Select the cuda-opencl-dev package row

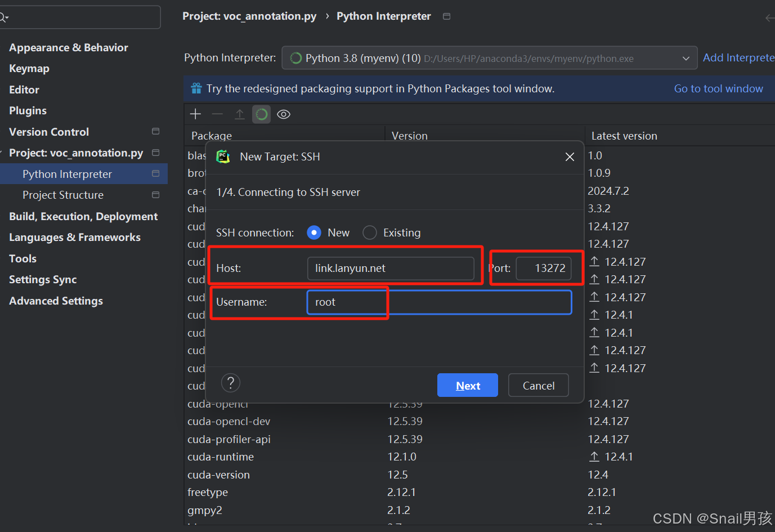479,421
